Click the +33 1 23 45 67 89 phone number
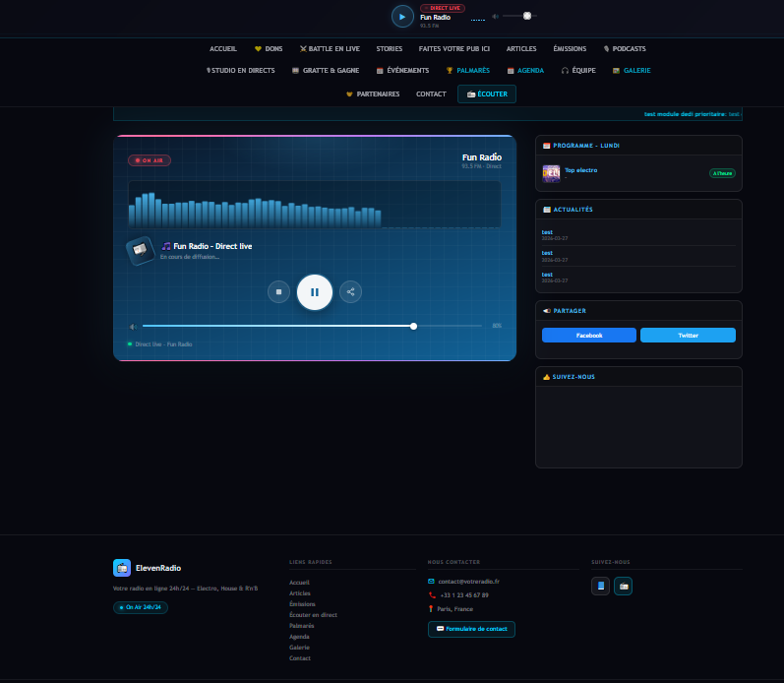This screenshot has width=784, height=683. (x=464, y=595)
